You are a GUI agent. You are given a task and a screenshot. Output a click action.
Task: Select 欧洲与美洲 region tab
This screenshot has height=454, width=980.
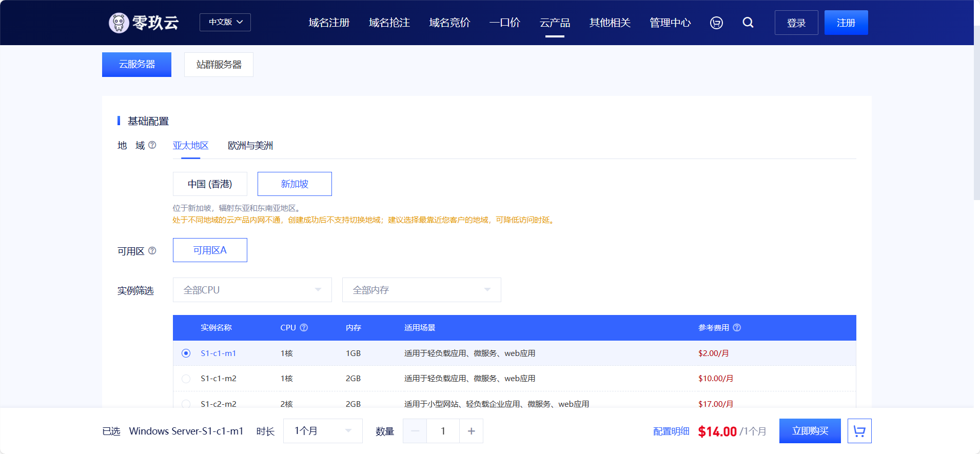pos(250,146)
